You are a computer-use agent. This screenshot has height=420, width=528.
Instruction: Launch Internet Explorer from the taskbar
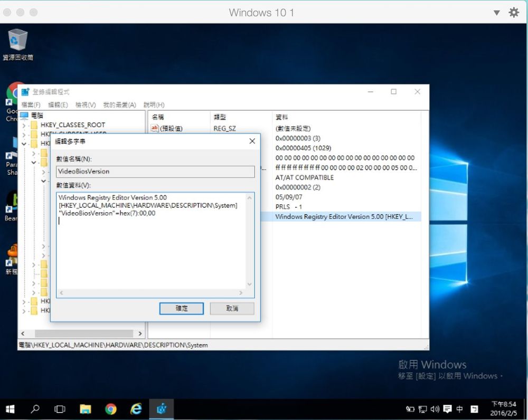136,409
